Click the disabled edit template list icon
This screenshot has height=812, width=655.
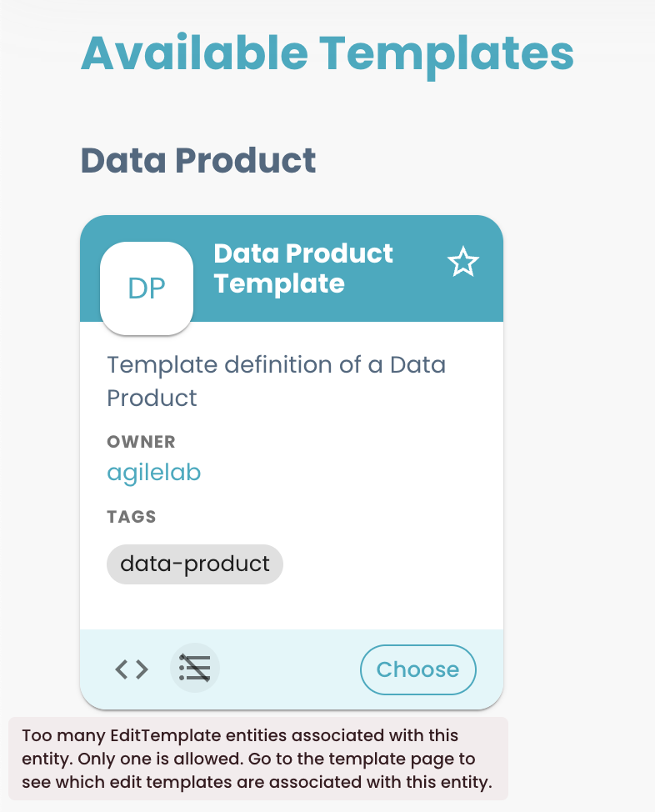(x=195, y=669)
